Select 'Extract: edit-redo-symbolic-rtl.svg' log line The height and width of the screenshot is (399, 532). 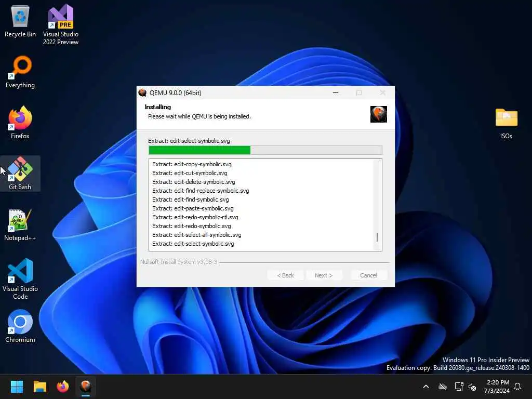pos(195,217)
